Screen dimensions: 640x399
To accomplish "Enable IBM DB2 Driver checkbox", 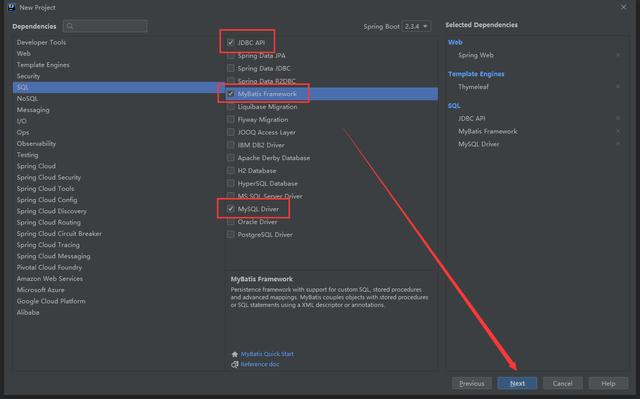I will [x=231, y=145].
